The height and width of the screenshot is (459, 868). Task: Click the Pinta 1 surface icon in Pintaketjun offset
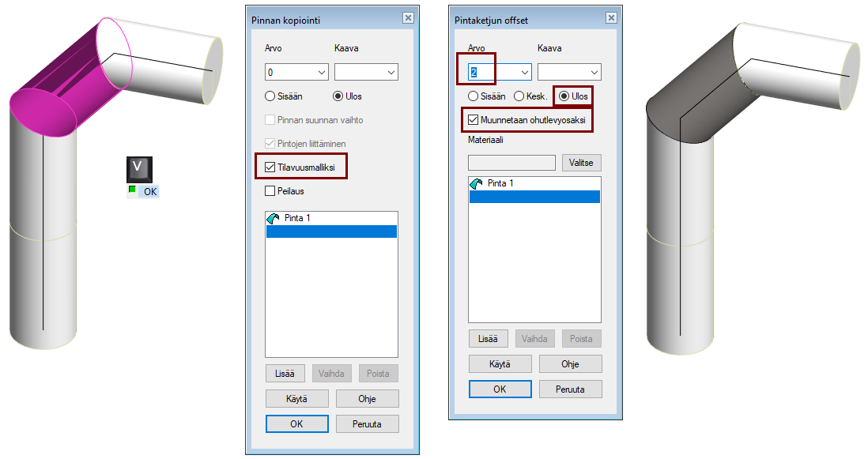pos(477,183)
